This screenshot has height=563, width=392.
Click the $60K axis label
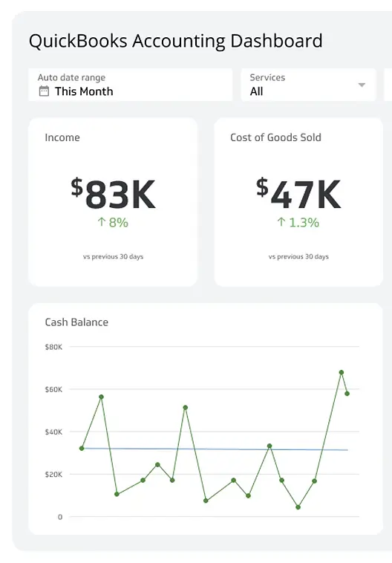coord(53,389)
